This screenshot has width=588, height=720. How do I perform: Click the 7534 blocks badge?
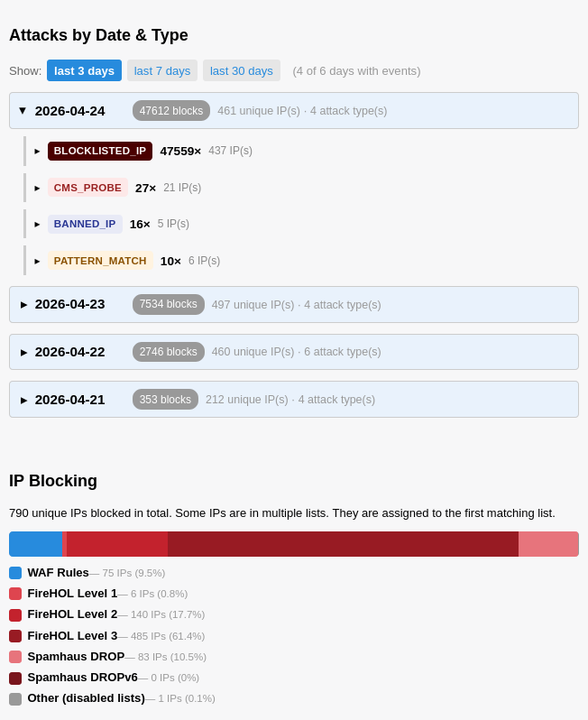[x=169, y=304]
